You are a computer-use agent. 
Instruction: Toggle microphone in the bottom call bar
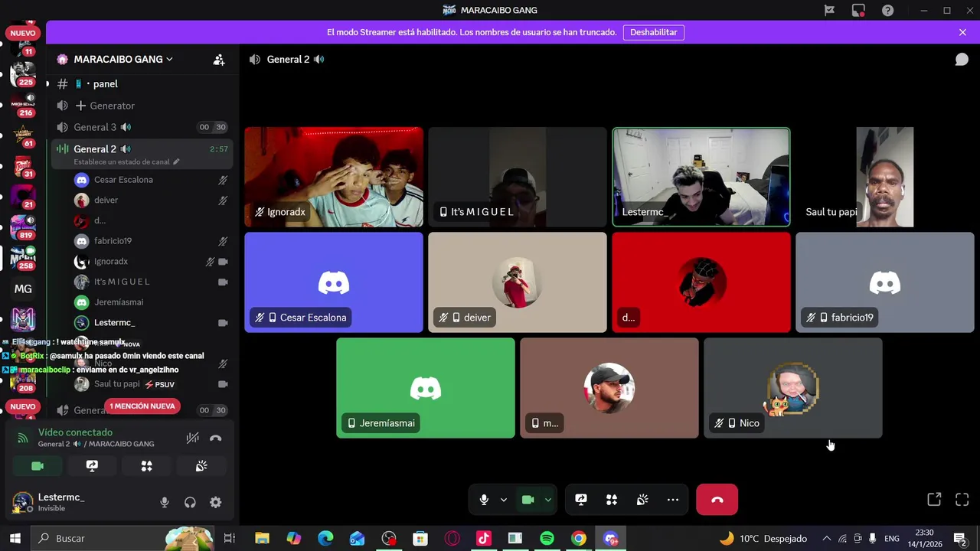[x=484, y=500]
